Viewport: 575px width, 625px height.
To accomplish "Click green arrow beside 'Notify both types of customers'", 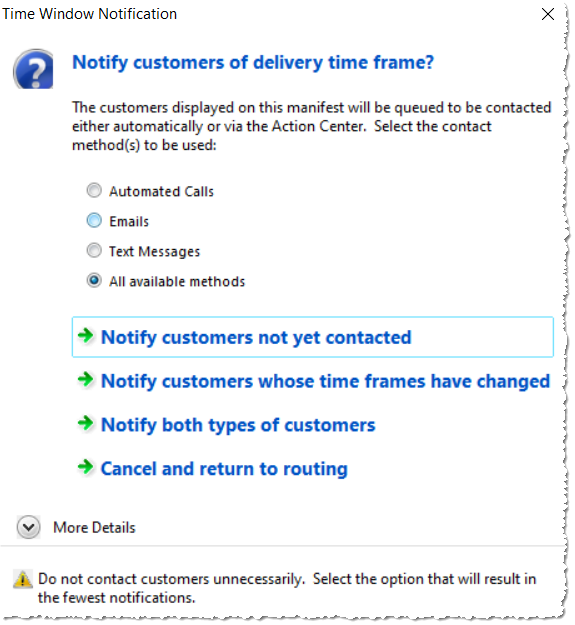I will (x=86, y=423).
